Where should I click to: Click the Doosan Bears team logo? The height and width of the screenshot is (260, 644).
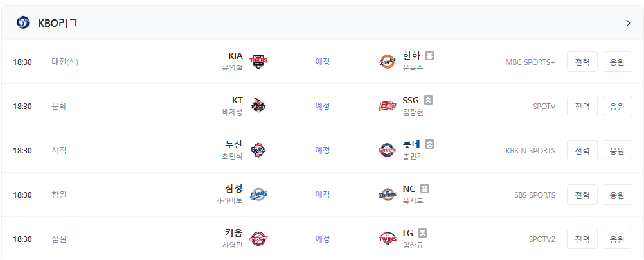point(258,150)
